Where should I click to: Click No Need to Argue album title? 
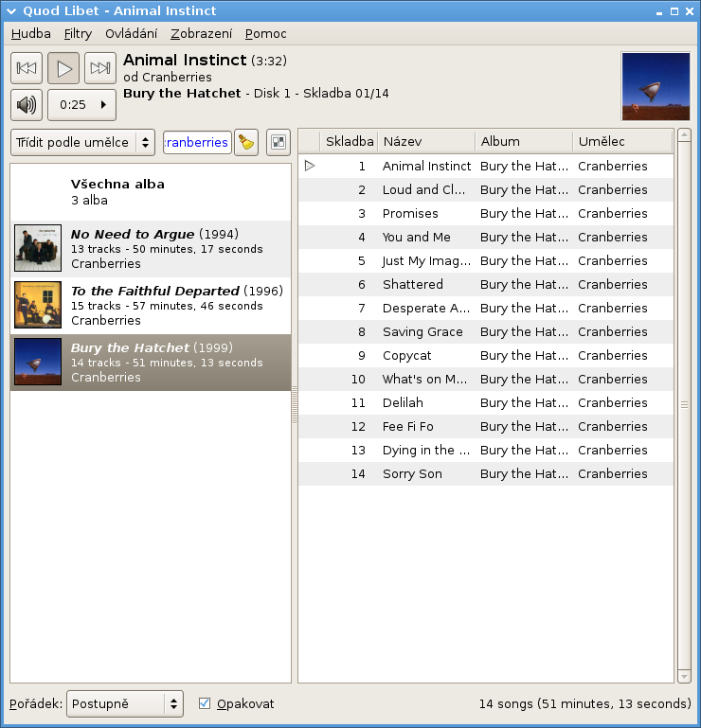click(x=133, y=234)
